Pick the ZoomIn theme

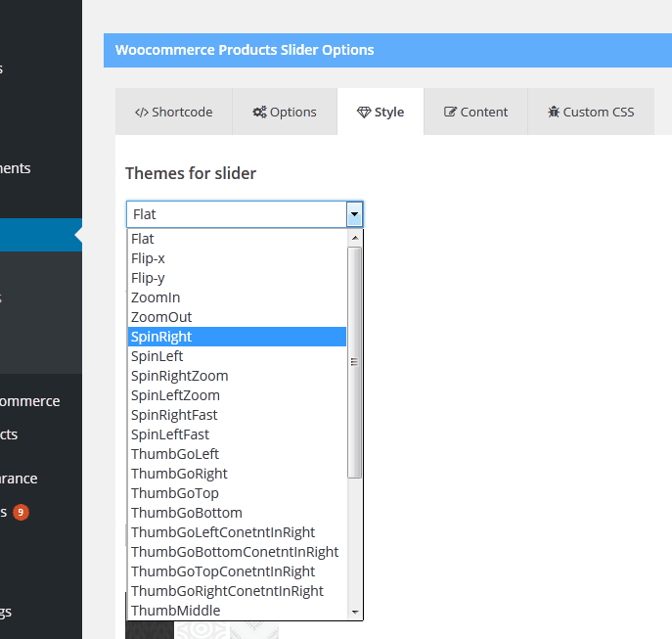[x=237, y=297]
